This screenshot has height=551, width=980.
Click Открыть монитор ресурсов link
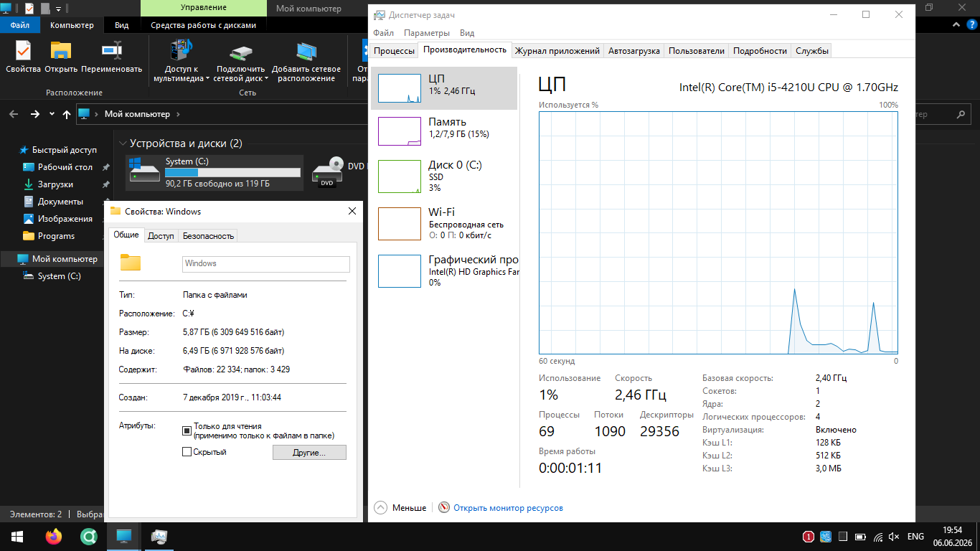508,508
